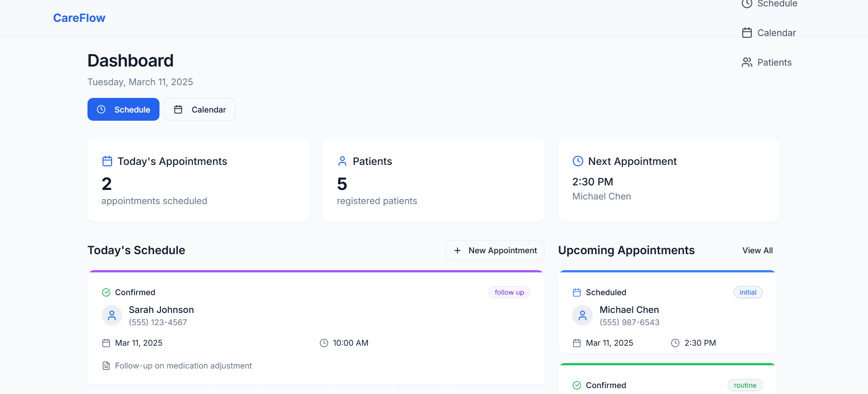Click View All upcoming appointments

757,251
